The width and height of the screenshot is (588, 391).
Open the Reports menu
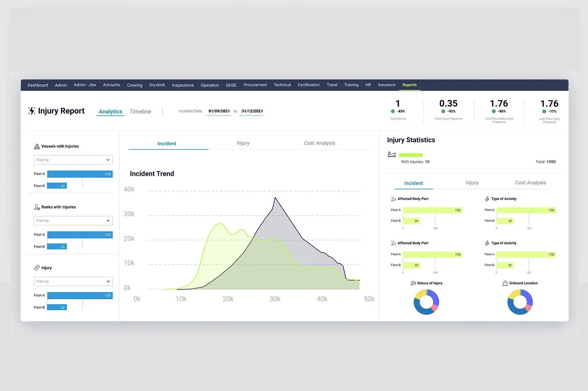(409, 85)
